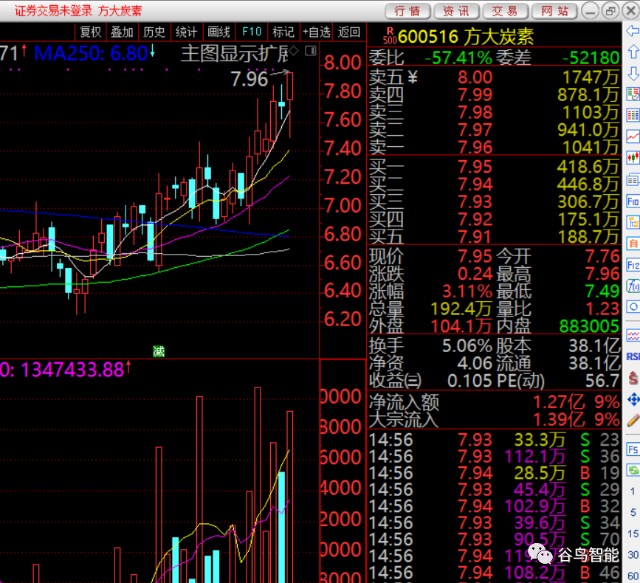Click 净流入额 value 1.27亿
Image resolution: width=640 pixels, height=583 pixels.
[559, 403]
